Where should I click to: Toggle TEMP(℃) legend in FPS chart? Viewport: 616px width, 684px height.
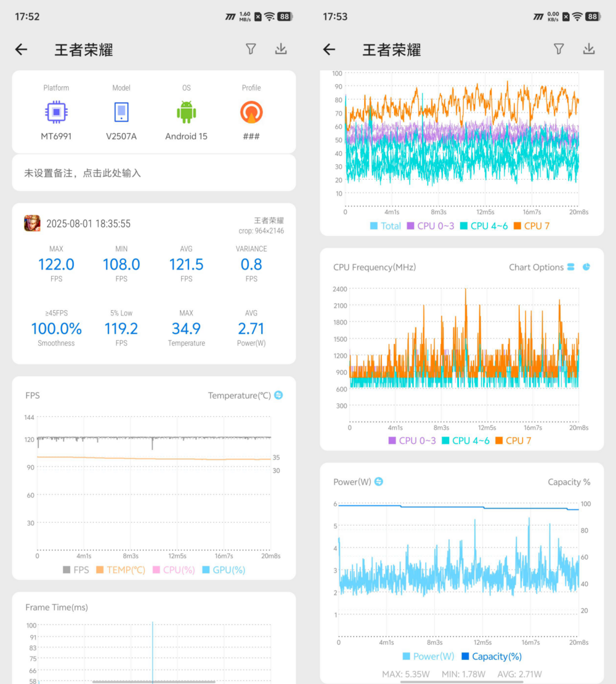pyautogui.click(x=121, y=569)
